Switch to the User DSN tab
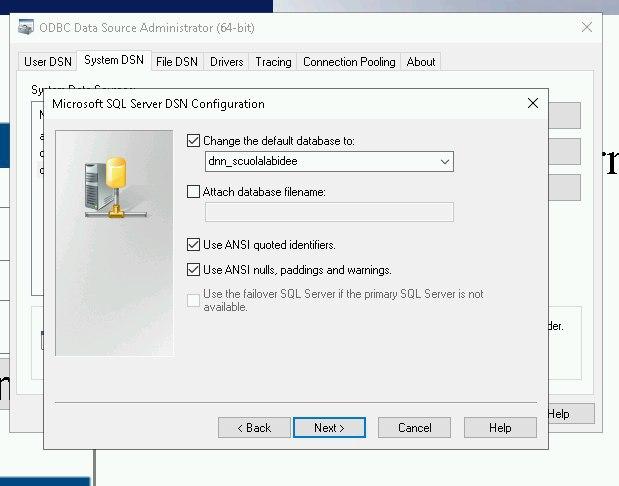 pos(48,62)
